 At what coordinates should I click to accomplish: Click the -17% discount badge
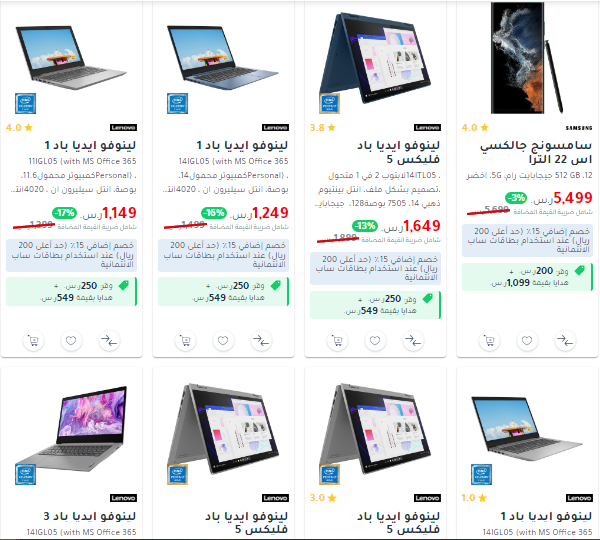pyautogui.click(x=64, y=212)
